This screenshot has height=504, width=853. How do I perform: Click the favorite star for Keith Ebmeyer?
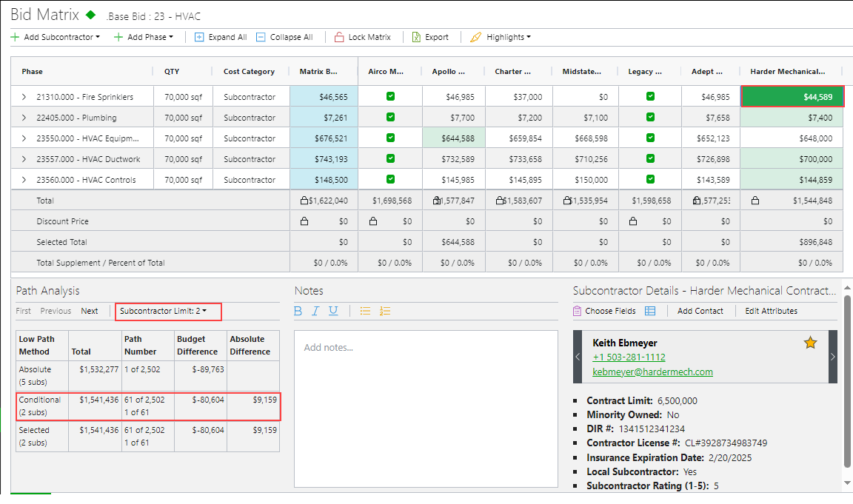pos(810,343)
